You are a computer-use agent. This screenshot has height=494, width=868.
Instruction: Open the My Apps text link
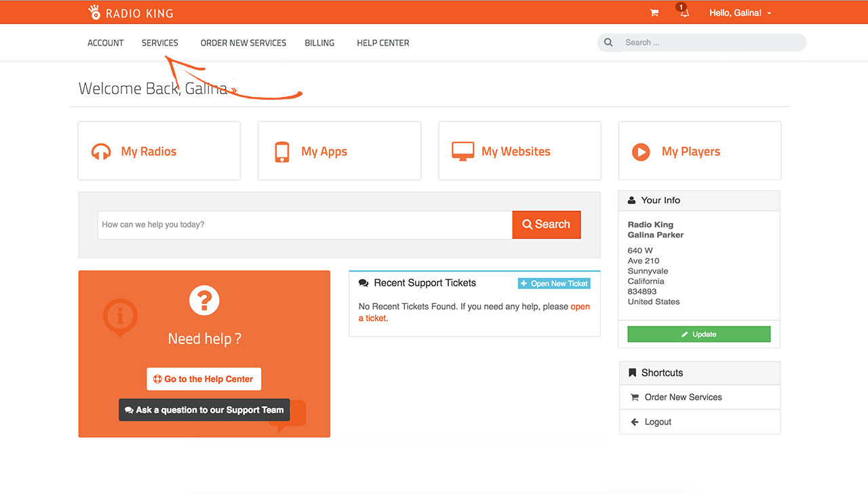click(324, 151)
